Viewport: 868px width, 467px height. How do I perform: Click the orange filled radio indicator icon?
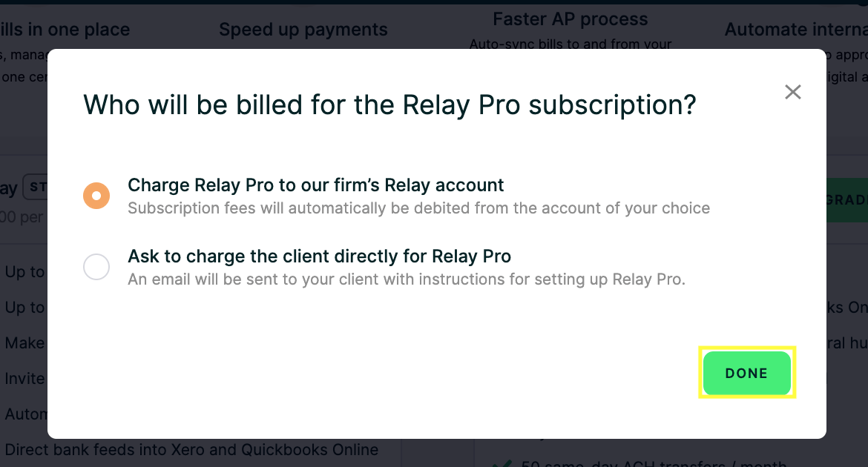96,195
